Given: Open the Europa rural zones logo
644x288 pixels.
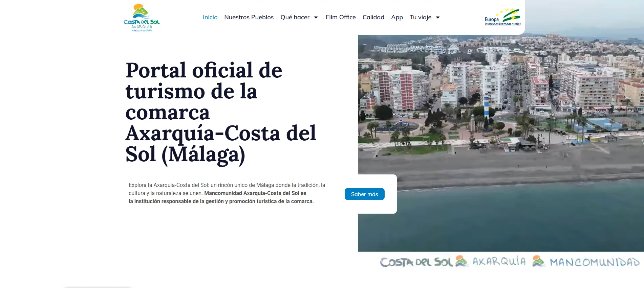Looking at the screenshot, I should click(502, 18).
